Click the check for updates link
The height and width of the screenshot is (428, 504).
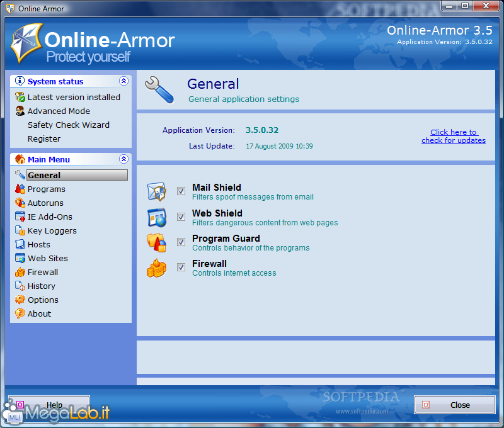tap(454, 136)
